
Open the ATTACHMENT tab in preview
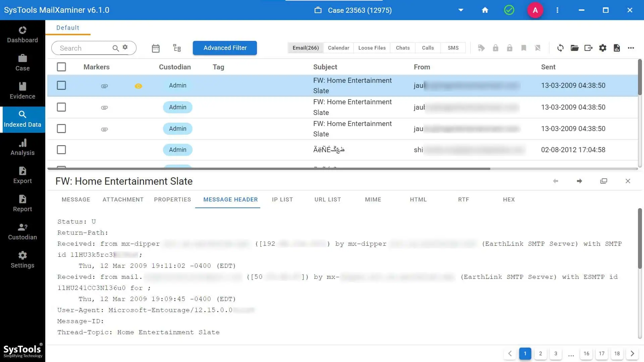coord(123,199)
